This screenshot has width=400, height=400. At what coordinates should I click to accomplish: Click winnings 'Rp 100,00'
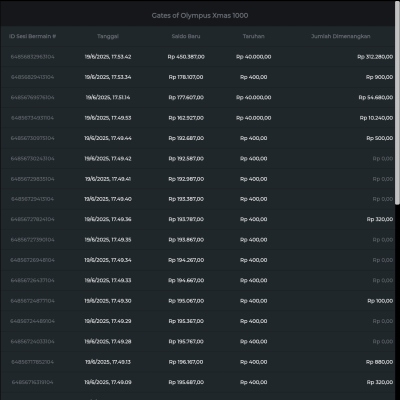tap(380, 301)
